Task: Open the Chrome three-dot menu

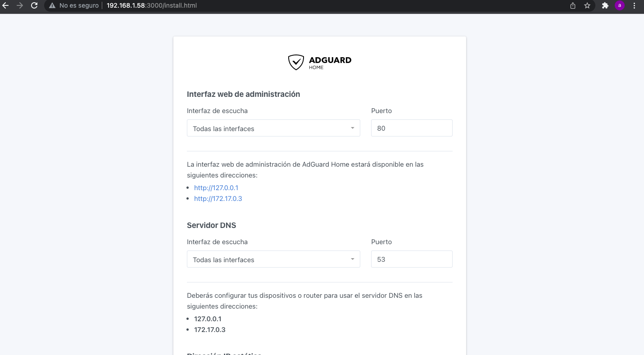Action: 634,6
